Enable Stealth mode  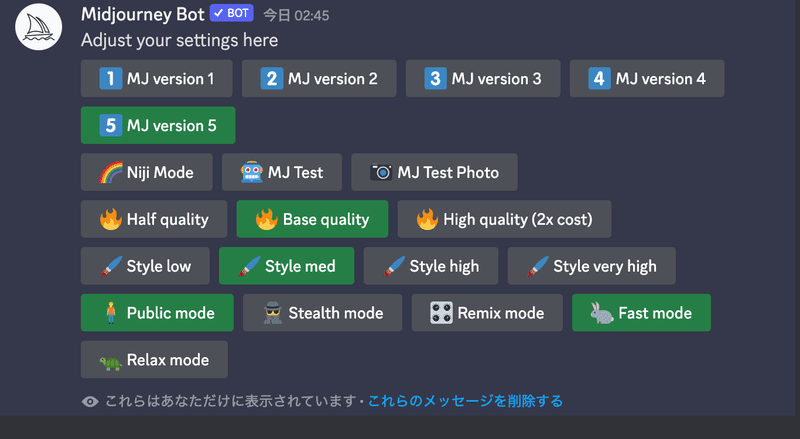[322, 312]
